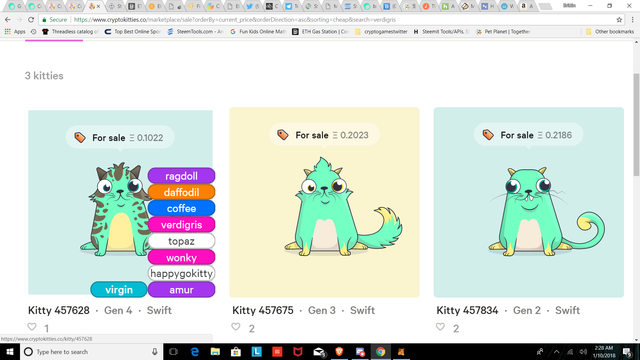This screenshot has height=360, width=640.
Task: Switch to the Amazon browser tab
Action: 527,6
